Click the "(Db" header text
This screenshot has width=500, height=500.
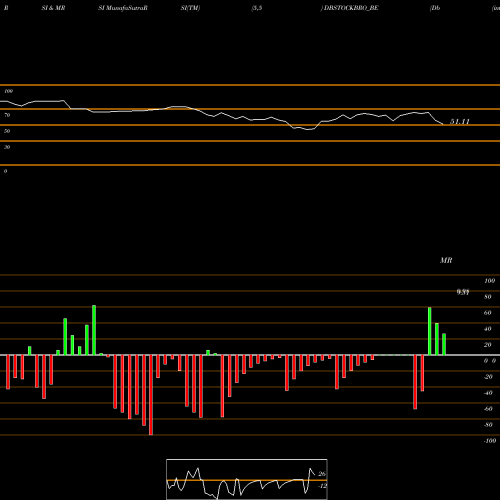click(x=435, y=8)
